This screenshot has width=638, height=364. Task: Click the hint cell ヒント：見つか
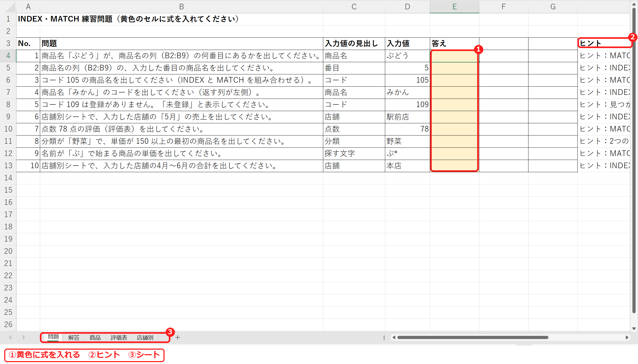[604, 105]
